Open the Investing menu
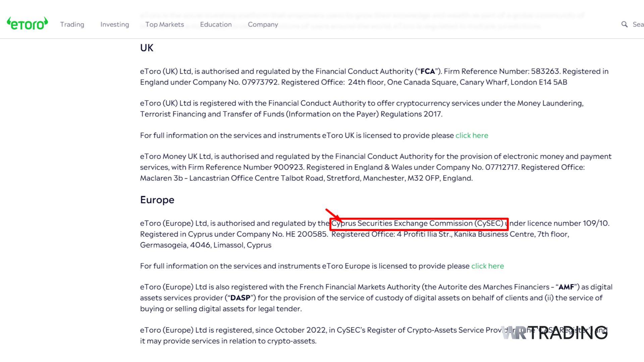This screenshot has width=644, height=362. click(115, 24)
